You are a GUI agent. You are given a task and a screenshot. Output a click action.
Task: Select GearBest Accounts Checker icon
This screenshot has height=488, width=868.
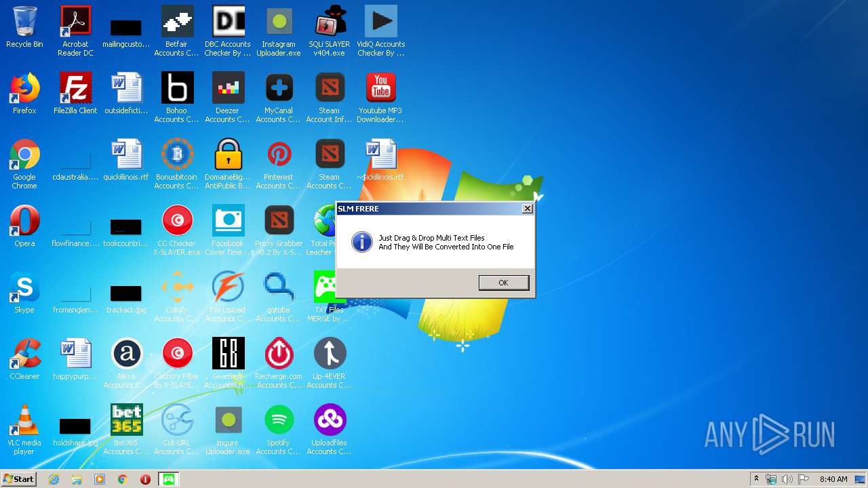tap(228, 364)
